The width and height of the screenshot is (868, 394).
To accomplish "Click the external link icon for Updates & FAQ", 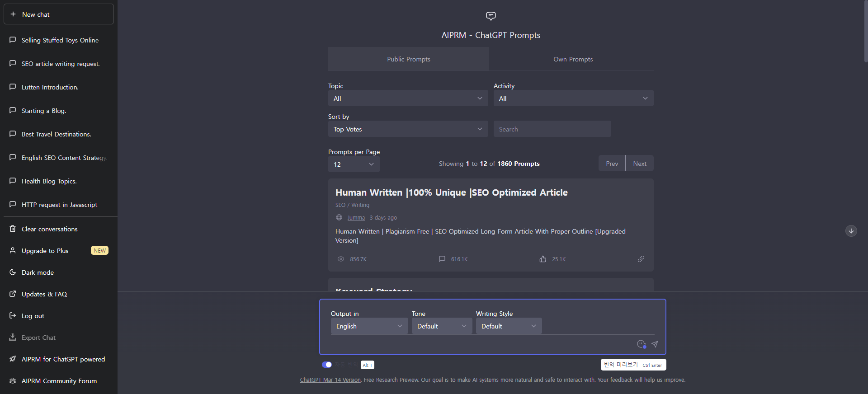I will point(13,294).
